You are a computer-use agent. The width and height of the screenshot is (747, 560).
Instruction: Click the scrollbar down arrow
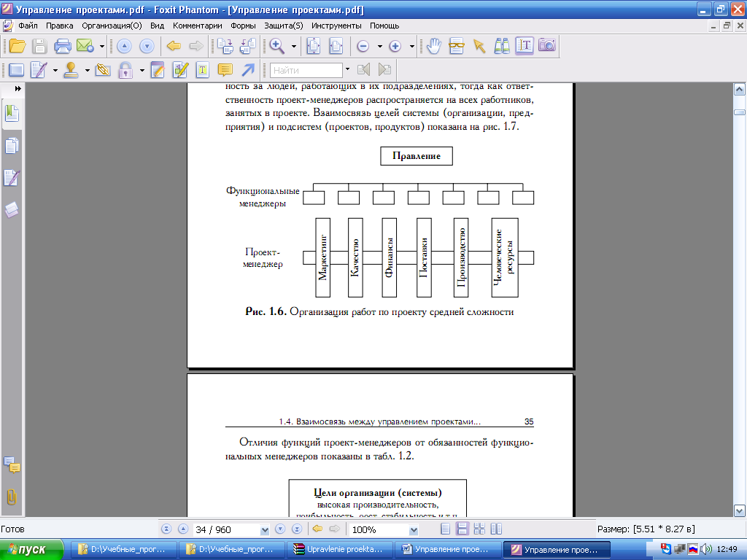coord(740,511)
